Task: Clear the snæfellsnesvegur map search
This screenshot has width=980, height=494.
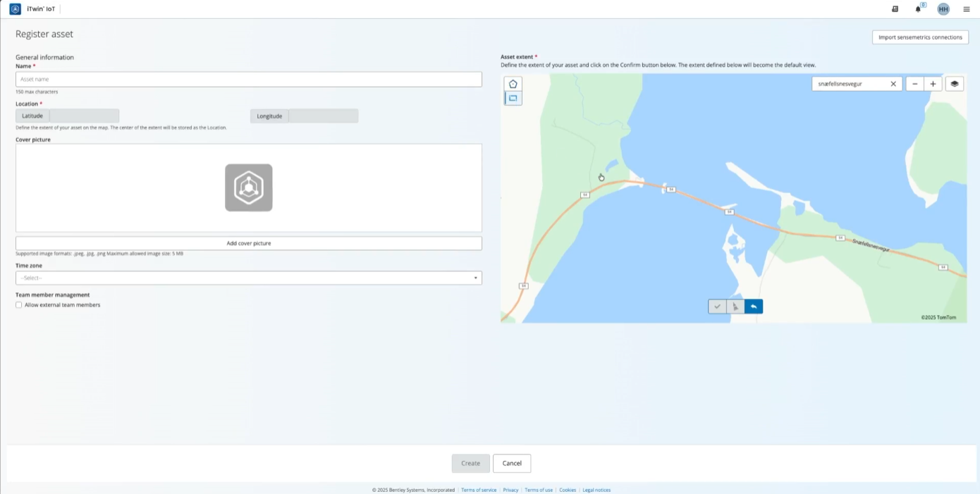Action: point(893,84)
